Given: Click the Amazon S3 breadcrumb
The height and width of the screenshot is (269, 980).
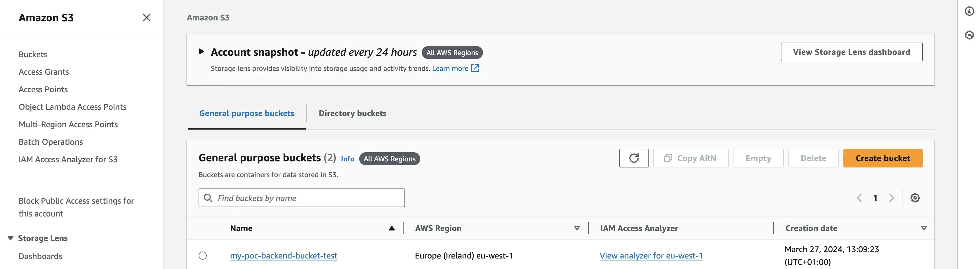Looking at the screenshot, I should point(208,18).
